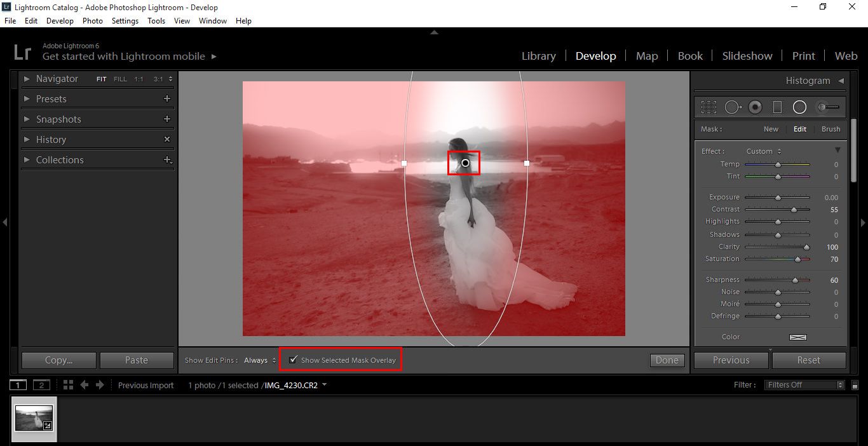The image size is (868, 446).
Task: Expand the Collections panel
Action: tap(27, 160)
